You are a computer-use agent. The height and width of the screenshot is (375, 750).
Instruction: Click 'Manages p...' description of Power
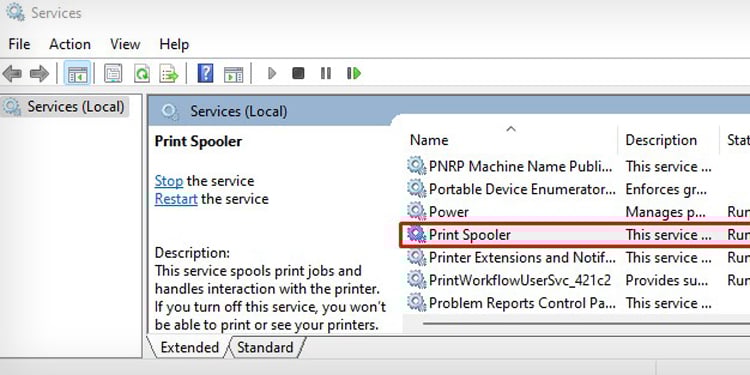(x=665, y=212)
